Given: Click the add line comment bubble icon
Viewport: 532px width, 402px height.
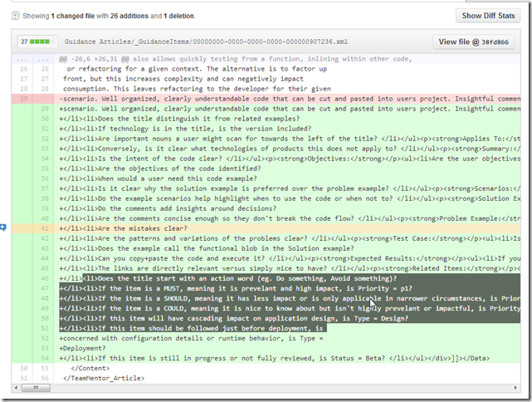Looking at the screenshot, I should pyautogui.click(x=4, y=227).
